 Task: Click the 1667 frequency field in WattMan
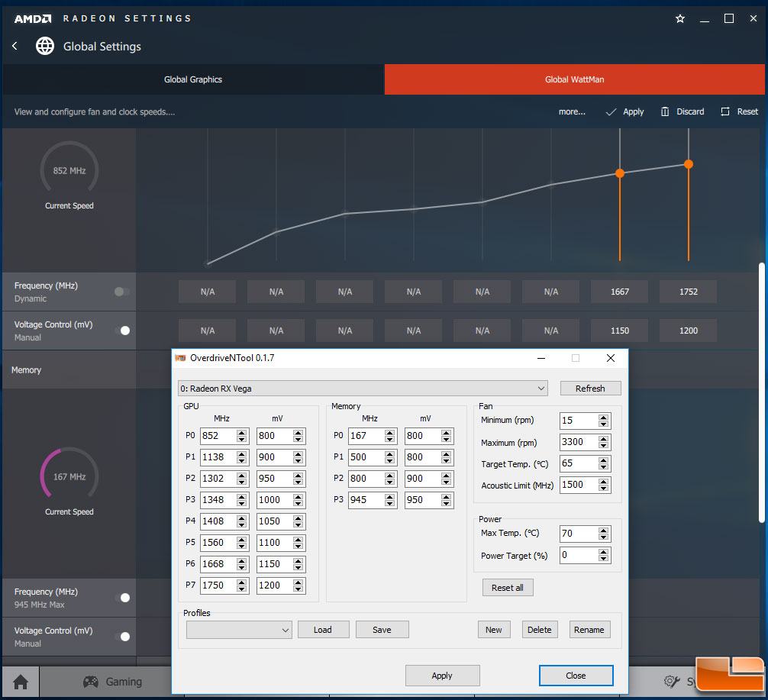(x=620, y=292)
